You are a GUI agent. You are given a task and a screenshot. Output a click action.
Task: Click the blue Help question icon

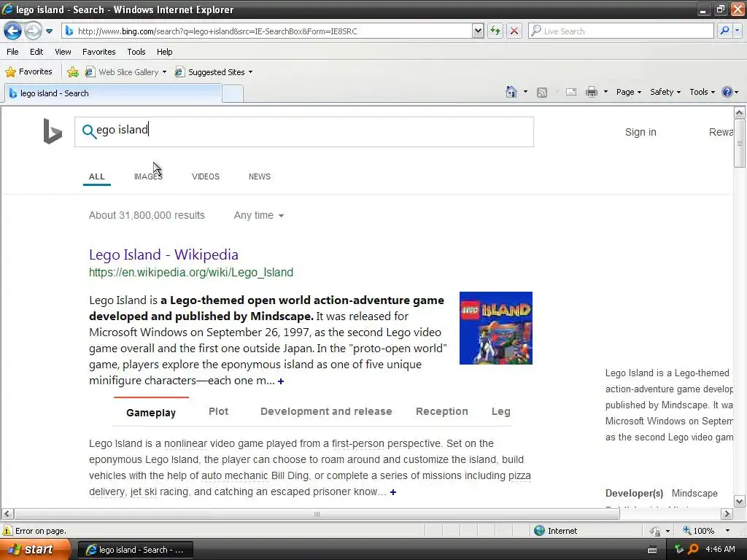(727, 92)
